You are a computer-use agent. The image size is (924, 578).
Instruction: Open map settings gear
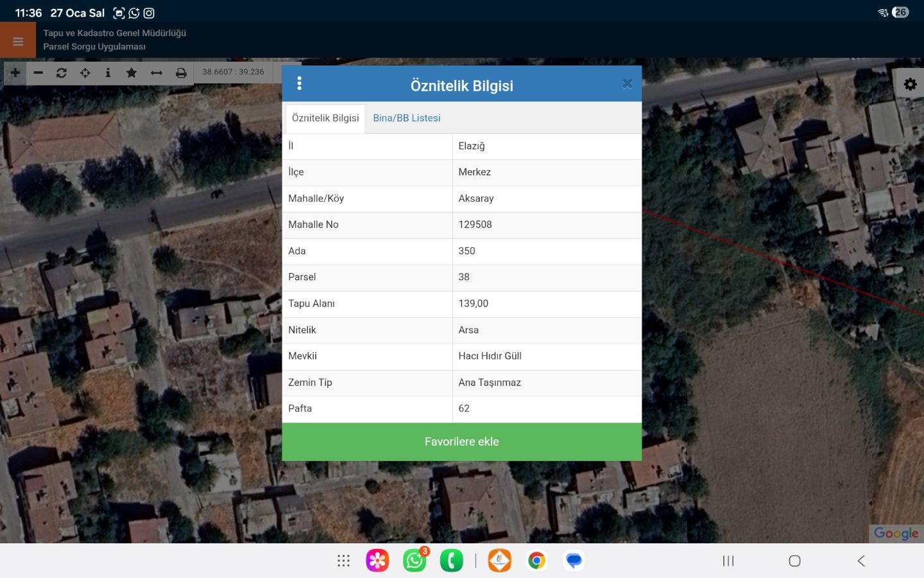[x=910, y=84]
